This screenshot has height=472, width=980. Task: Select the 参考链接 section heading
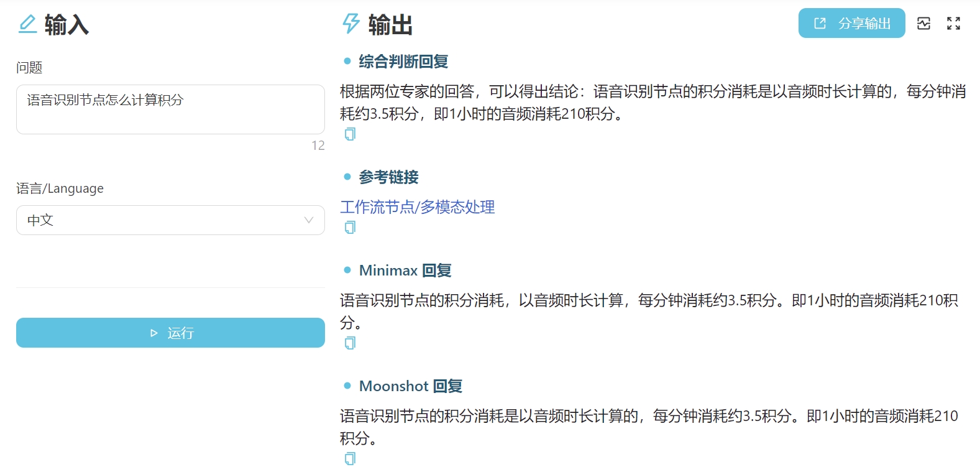(x=388, y=177)
